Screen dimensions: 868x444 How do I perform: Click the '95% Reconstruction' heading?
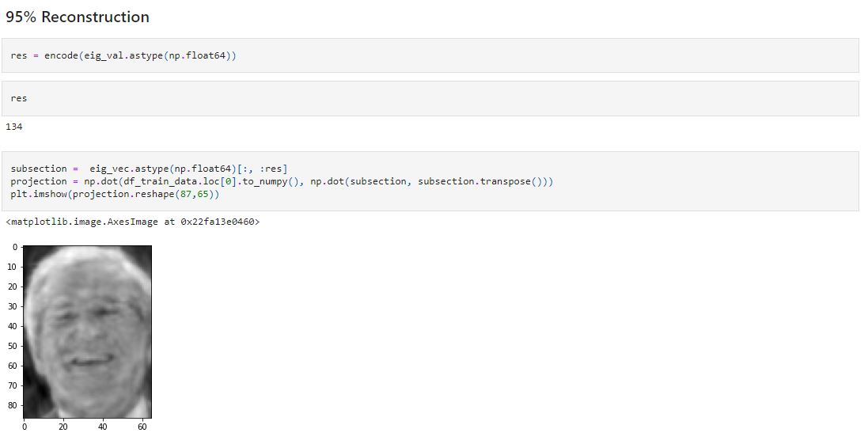78,17
